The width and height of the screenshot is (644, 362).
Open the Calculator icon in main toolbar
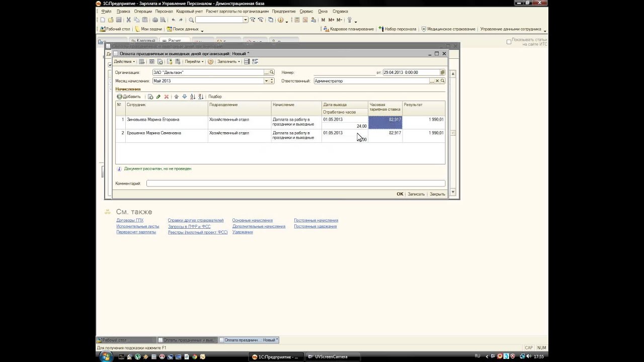(297, 20)
